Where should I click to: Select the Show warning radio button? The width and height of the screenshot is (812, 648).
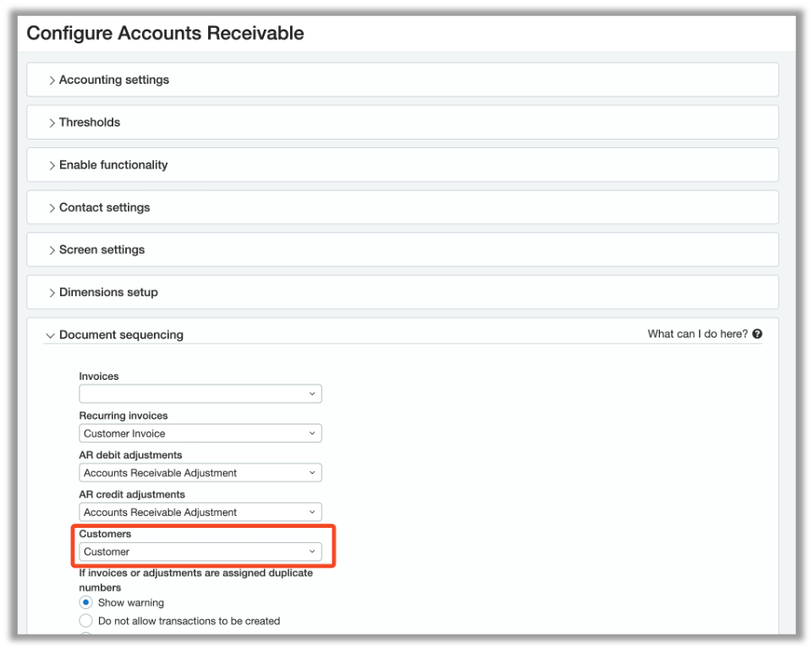[85, 601]
